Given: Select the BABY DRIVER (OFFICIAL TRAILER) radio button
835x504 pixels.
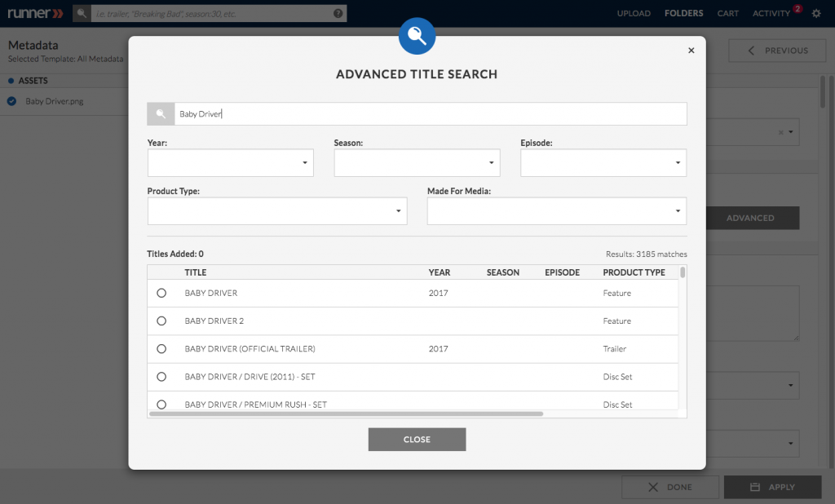Looking at the screenshot, I should click(x=161, y=348).
